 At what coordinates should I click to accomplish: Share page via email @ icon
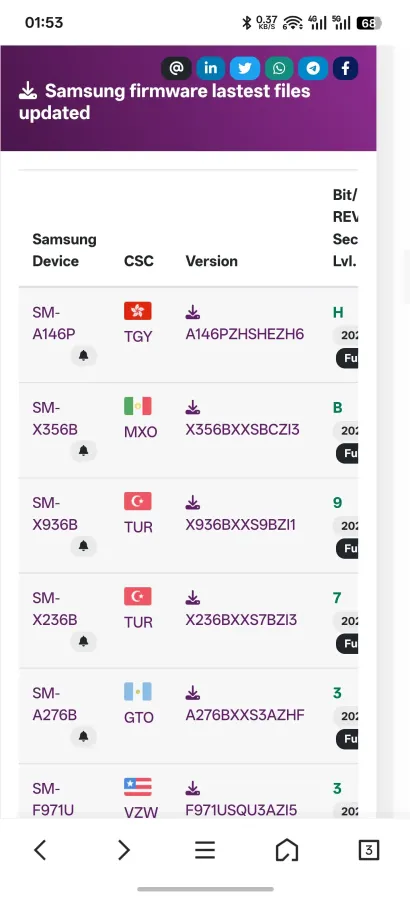click(176, 68)
